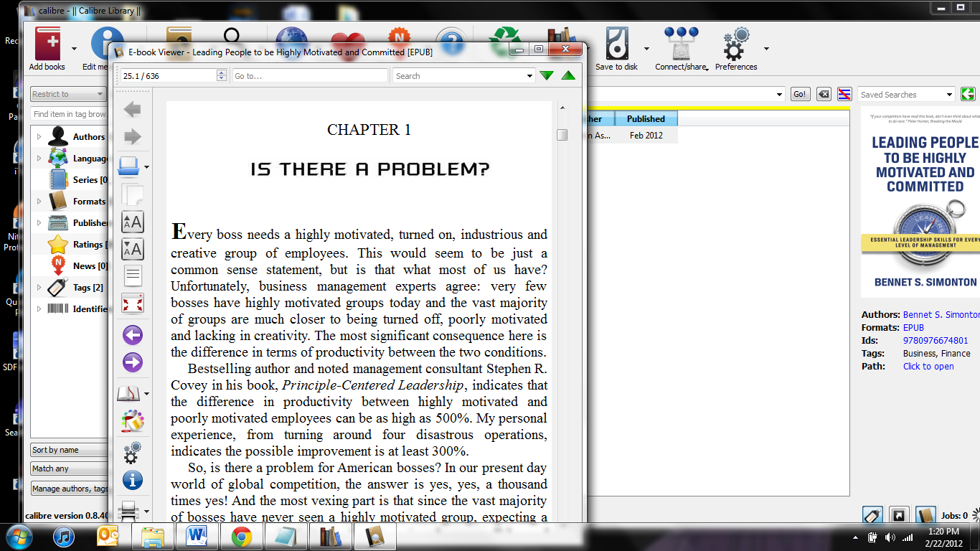The image size is (980, 551).
Task: Decrease the font size in the viewer
Action: tap(133, 249)
